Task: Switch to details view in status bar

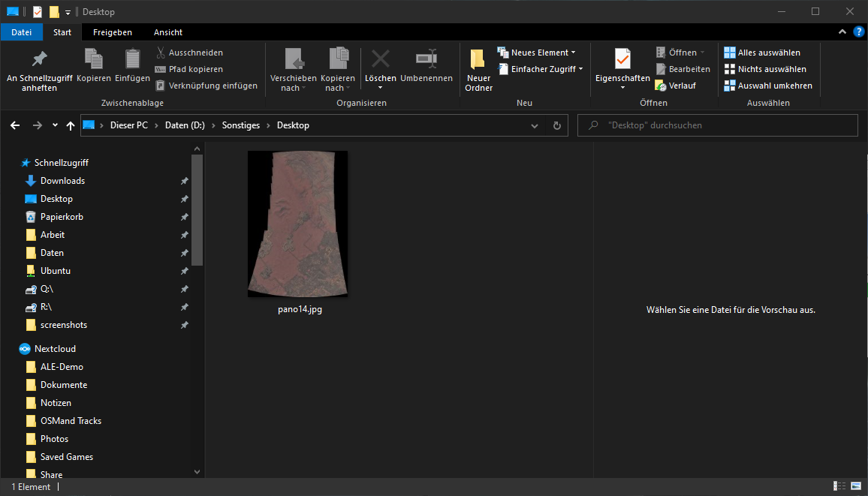Action: 839,487
